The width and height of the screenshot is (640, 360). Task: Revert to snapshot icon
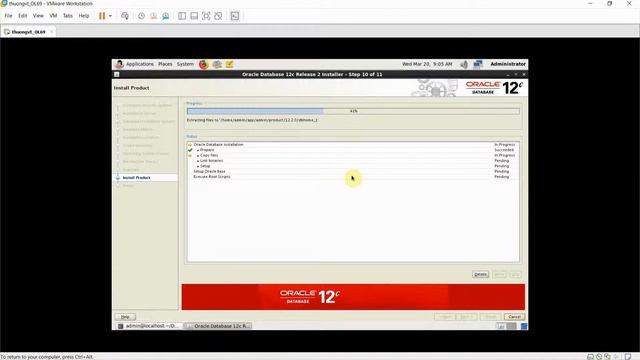point(153,16)
